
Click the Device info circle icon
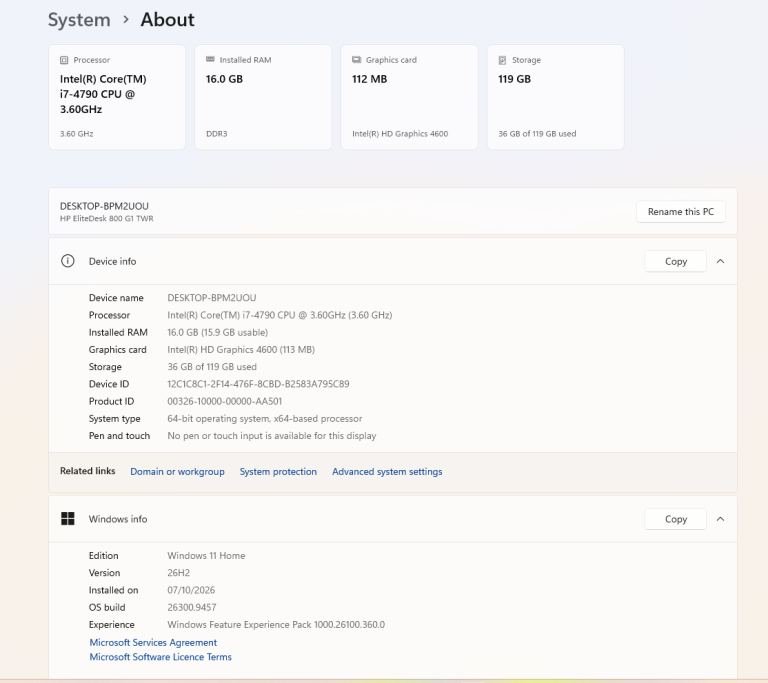pyautogui.click(x=68, y=261)
